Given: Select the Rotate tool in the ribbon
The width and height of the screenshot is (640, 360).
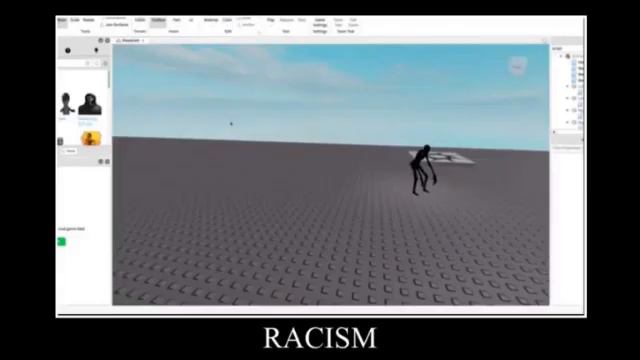Looking at the screenshot, I should (89, 20).
